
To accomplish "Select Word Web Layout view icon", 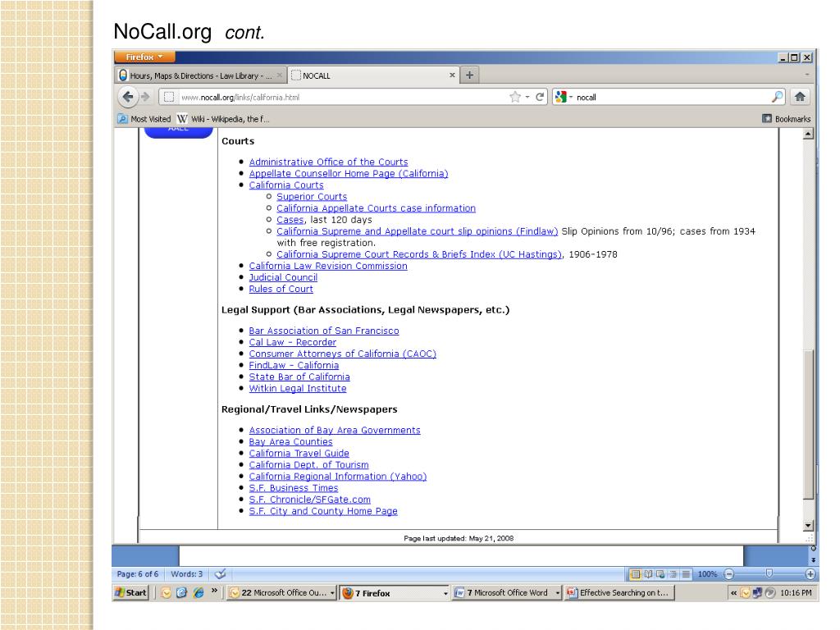I will [660, 574].
